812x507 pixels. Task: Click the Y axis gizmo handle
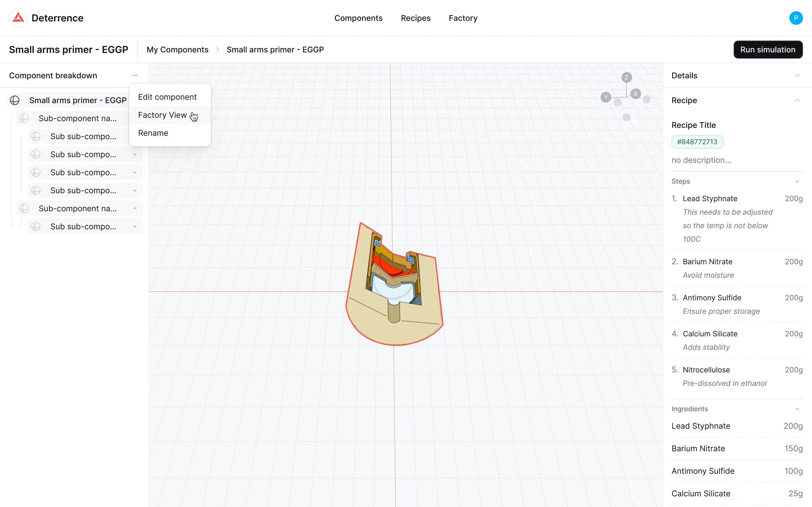[x=605, y=97]
